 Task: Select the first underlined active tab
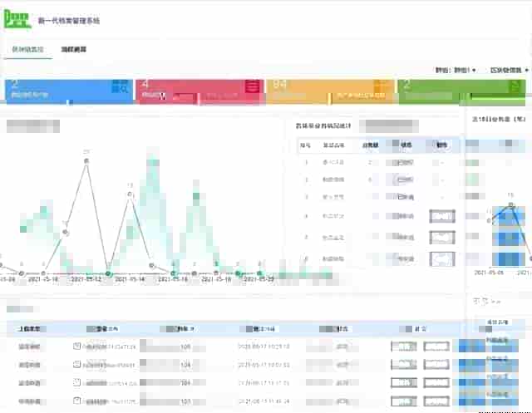(x=27, y=50)
